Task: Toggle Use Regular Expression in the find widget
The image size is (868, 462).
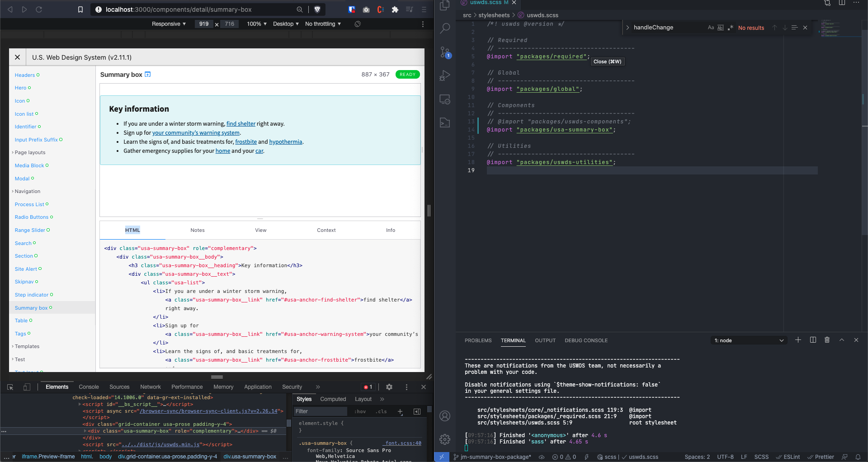Action: (x=731, y=28)
